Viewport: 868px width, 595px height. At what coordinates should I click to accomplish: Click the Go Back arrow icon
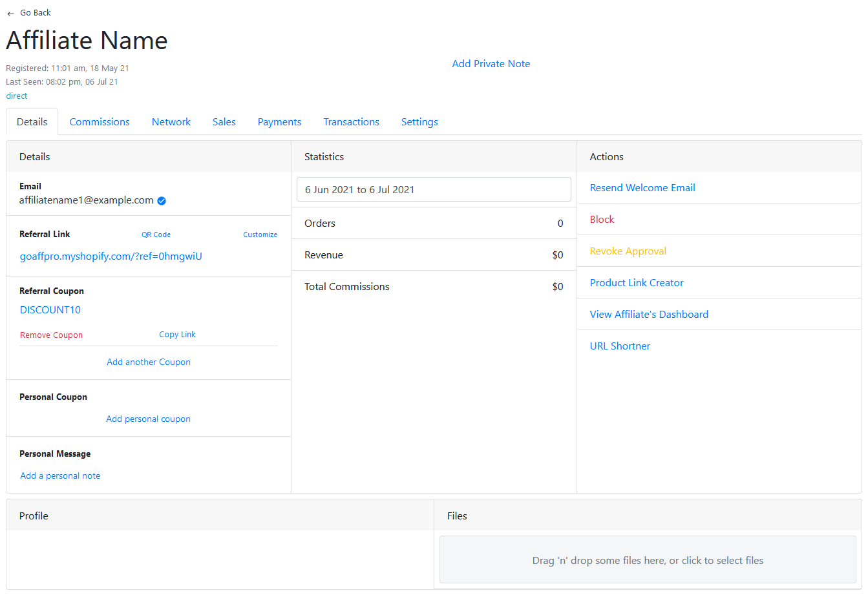click(10, 14)
